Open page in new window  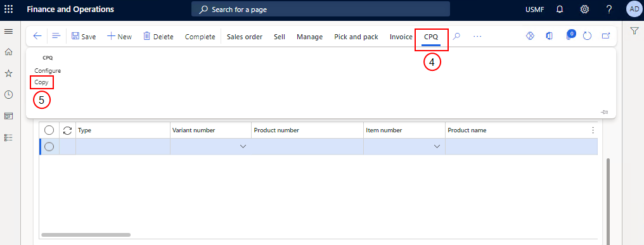[x=606, y=36]
